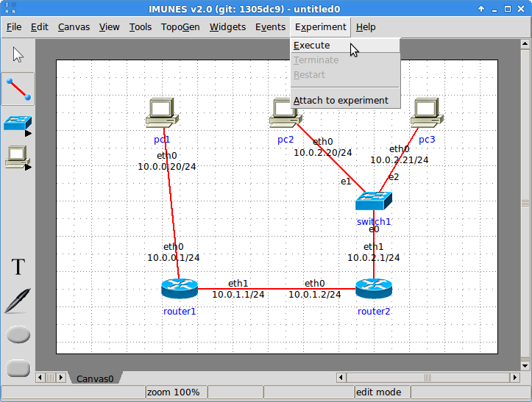
Task: Click the switch1 node label
Action: click(374, 222)
